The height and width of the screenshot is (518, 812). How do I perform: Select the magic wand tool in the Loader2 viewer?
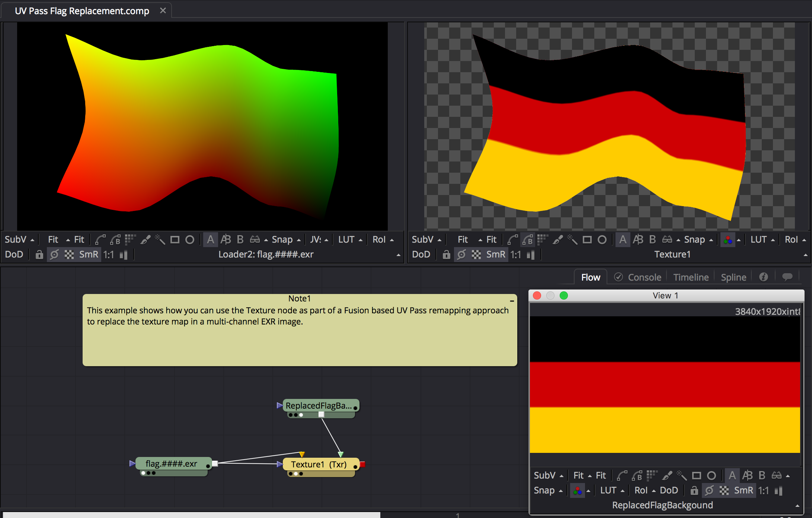[x=160, y=240]
